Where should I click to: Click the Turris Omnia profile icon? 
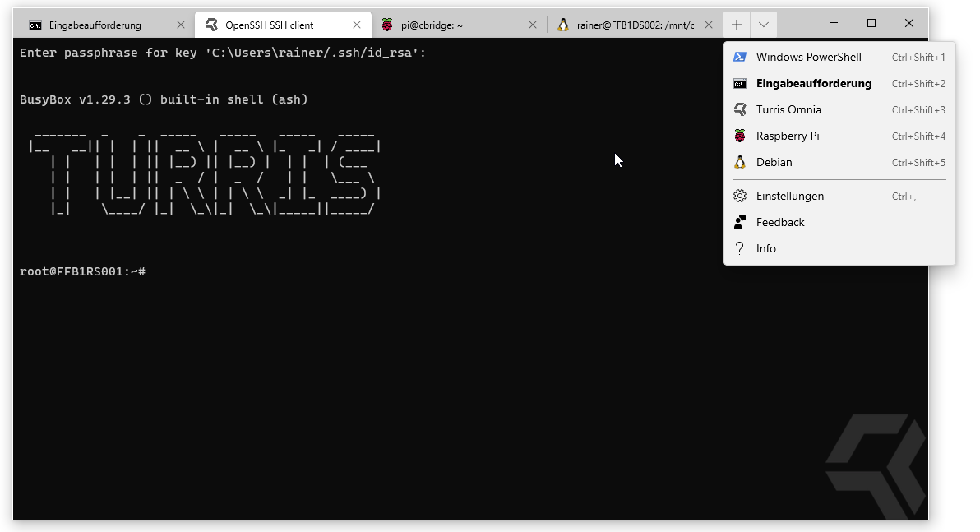pos(740,110)
